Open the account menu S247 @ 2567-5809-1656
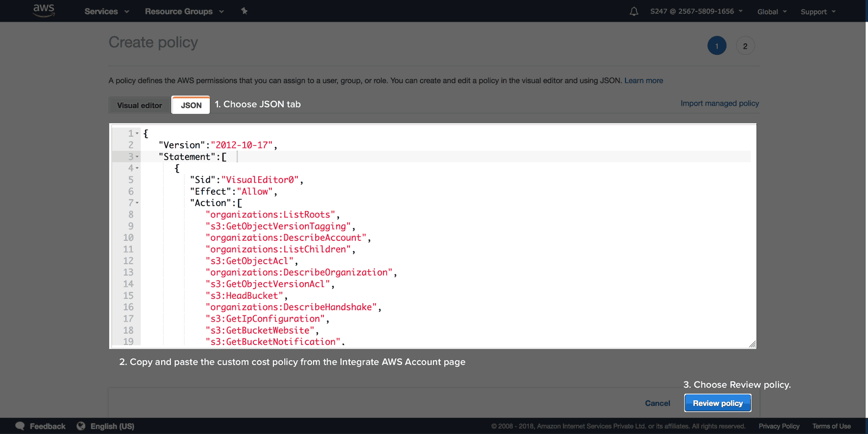This screenshot has height=434, width=868. [x=697, y=11]
